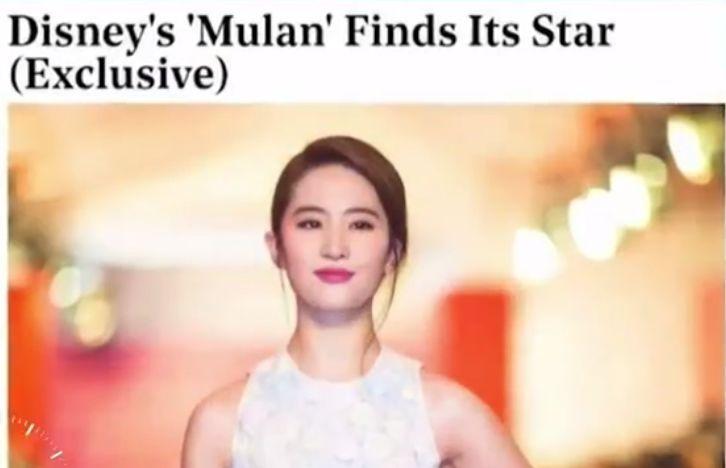
Task: Click the word 'Its' in the headline
Action: click(x=493, y=31)
